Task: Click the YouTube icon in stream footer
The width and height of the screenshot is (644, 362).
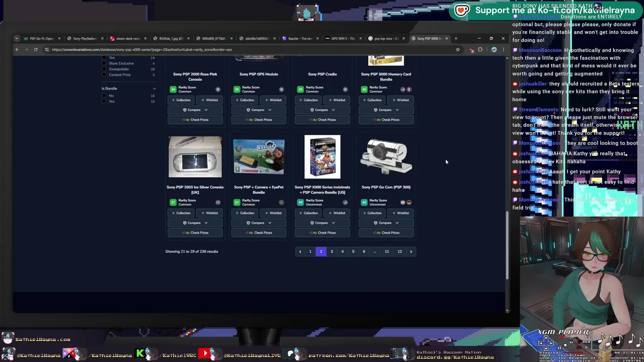Action: (205, 354)
